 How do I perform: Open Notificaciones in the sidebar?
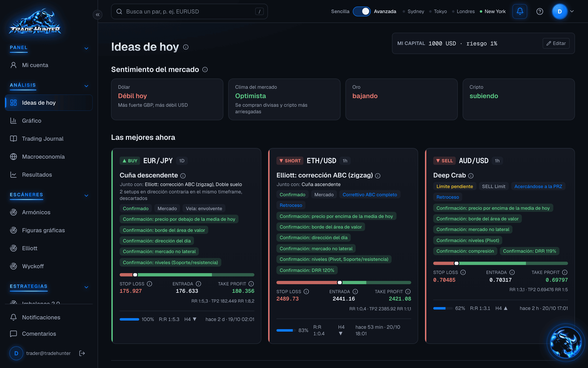[x=49, y=317]
